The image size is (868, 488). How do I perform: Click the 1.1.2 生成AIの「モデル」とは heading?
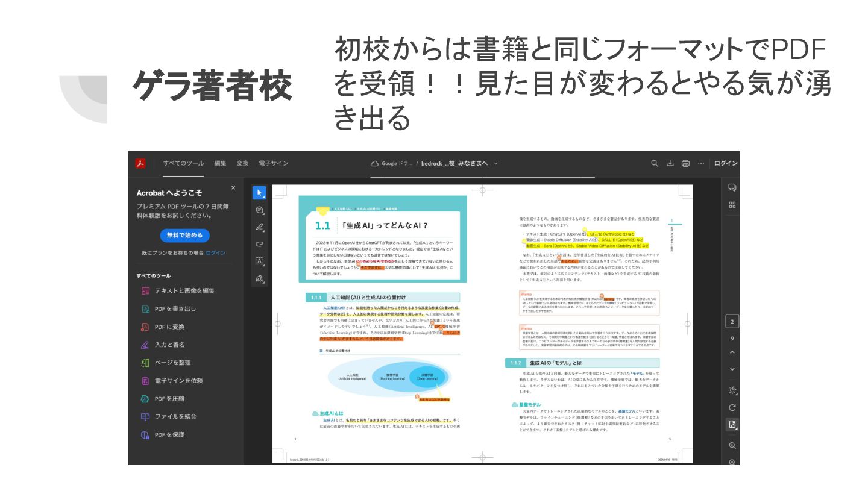pos(582,363)
